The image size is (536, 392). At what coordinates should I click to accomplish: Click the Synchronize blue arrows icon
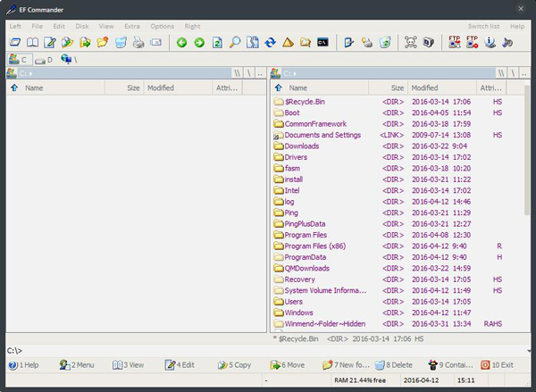click(x=270, y=42)
